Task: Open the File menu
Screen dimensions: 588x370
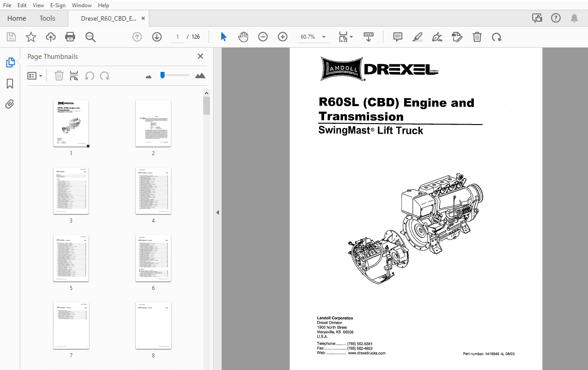Action: pyautogui.click(x=7, y=5)
